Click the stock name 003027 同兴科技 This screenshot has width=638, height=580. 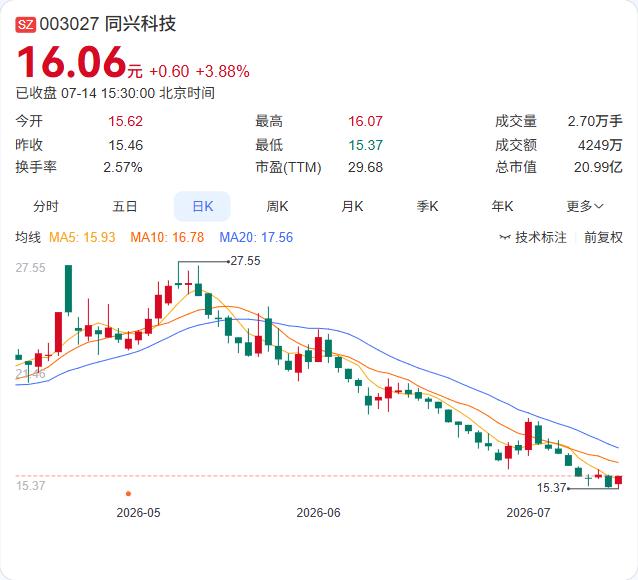[x=108, y=24]
